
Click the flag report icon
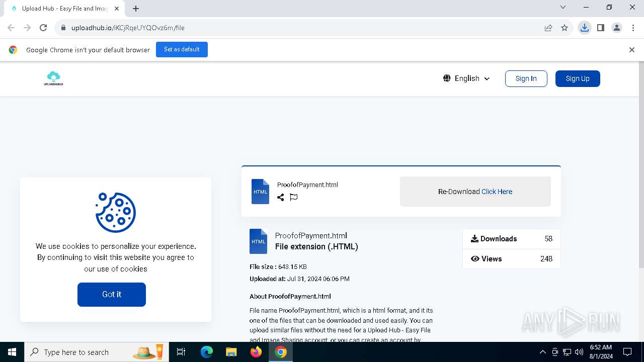point(294,197)
